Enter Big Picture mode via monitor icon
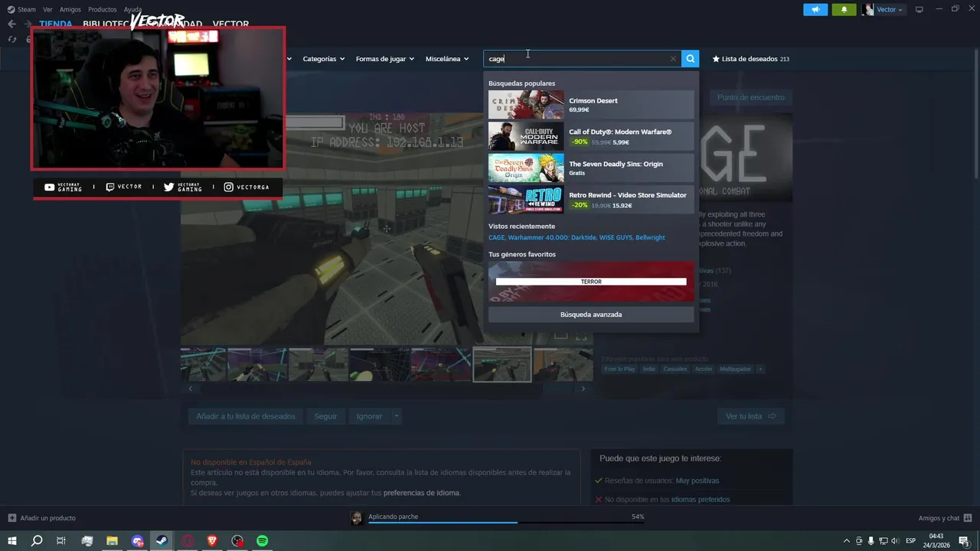980x551 pixels. click(x=920, y=9)
